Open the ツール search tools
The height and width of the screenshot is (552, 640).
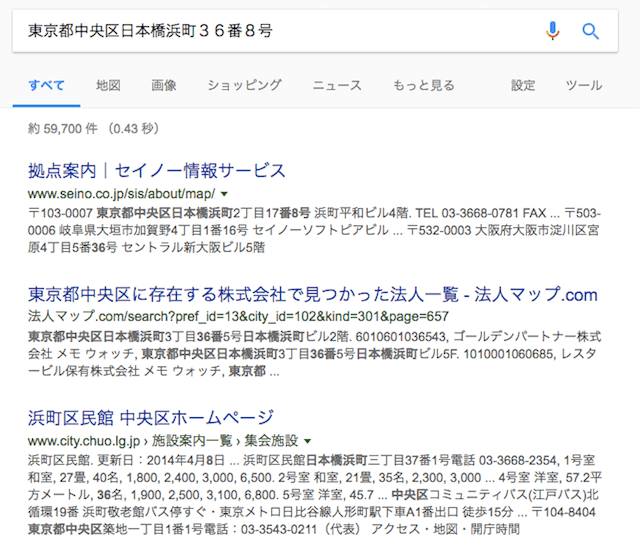coord(584,85)
